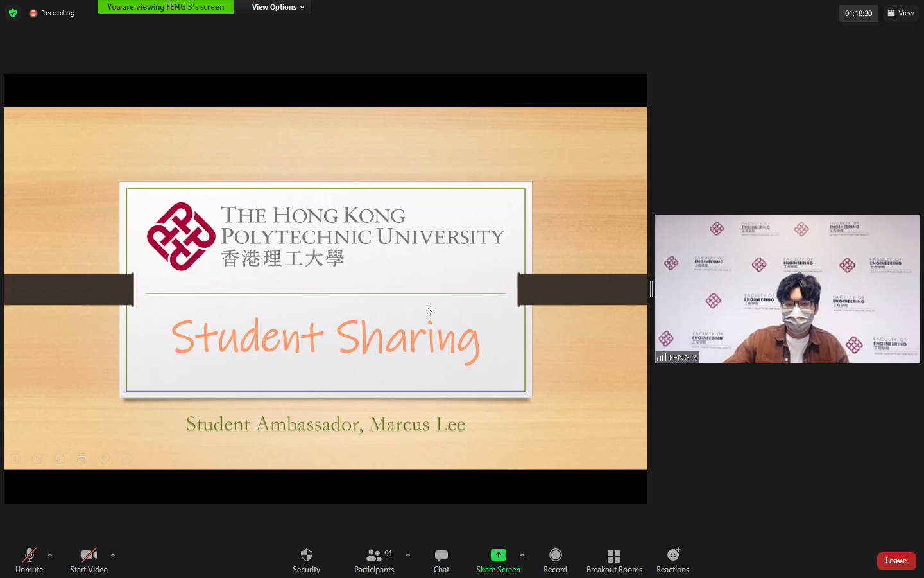Open the Participants panel
The height and width of the screenshot is (578, 924).
(374, 560)
